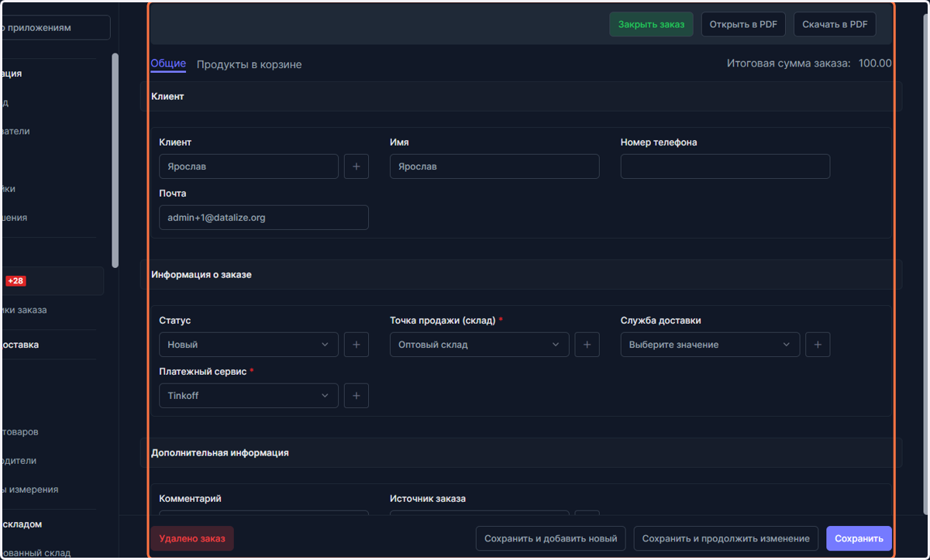This screenshot has height=560, width=930.
Task: Add payment service with plus icon
Action: coord(356,396)
